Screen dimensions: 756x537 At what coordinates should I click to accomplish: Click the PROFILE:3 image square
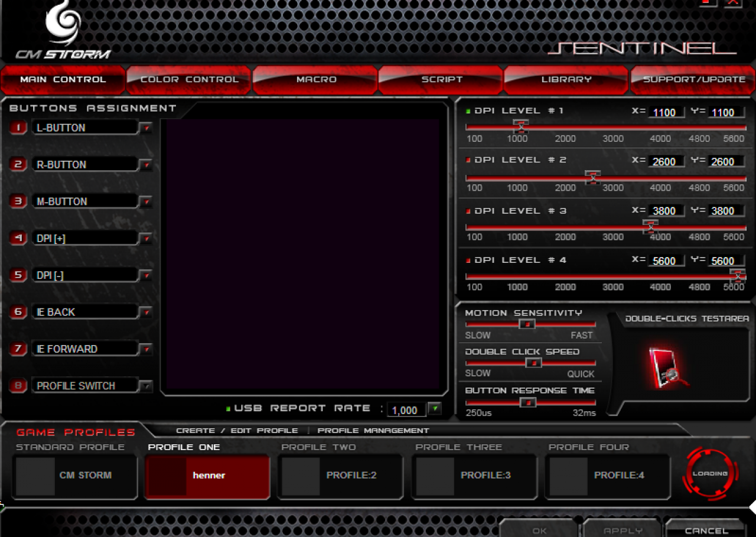click(435, 476)
